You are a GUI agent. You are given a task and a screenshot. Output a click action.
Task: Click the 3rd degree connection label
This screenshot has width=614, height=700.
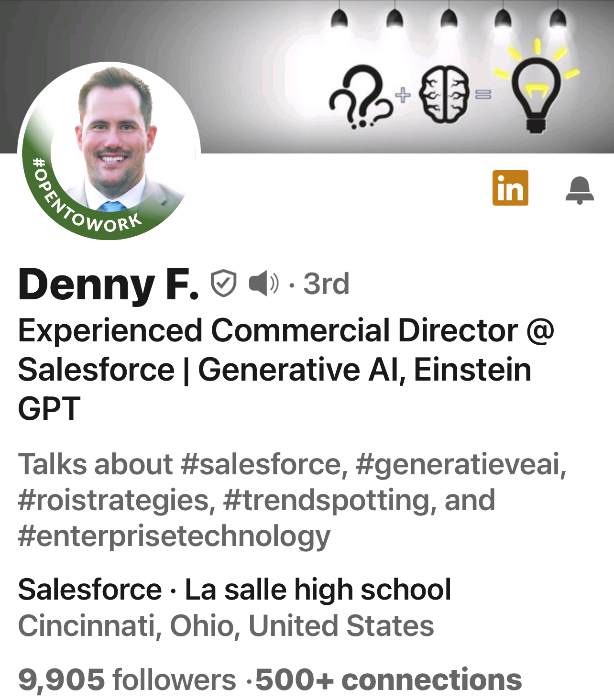click(326, 284)
